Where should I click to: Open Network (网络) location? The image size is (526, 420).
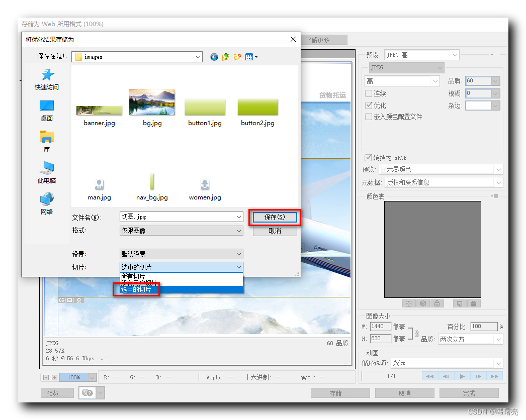tap(47, 204)
